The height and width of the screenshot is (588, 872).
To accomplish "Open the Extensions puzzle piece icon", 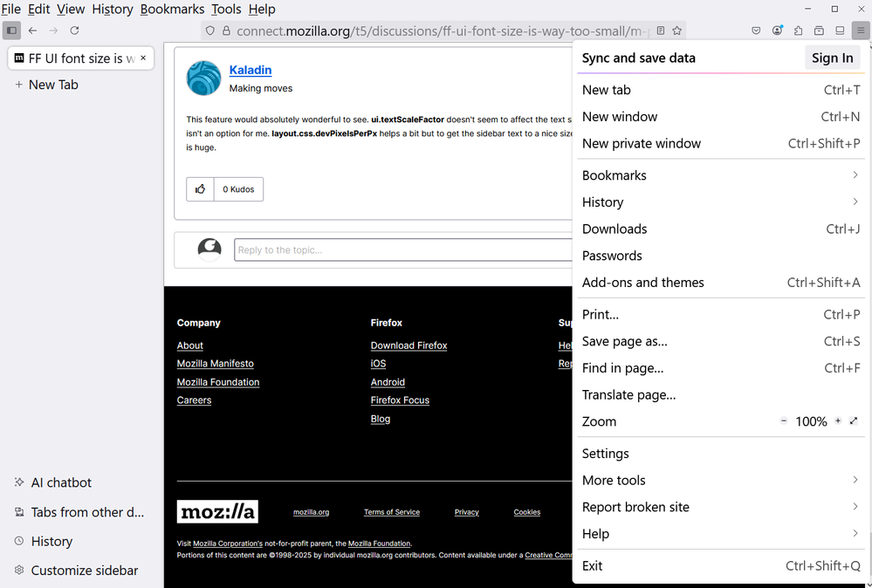I will [798, 31].
